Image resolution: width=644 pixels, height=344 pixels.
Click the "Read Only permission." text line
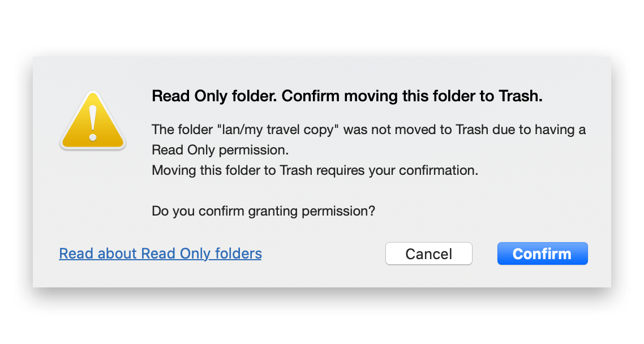coord(220,150)
